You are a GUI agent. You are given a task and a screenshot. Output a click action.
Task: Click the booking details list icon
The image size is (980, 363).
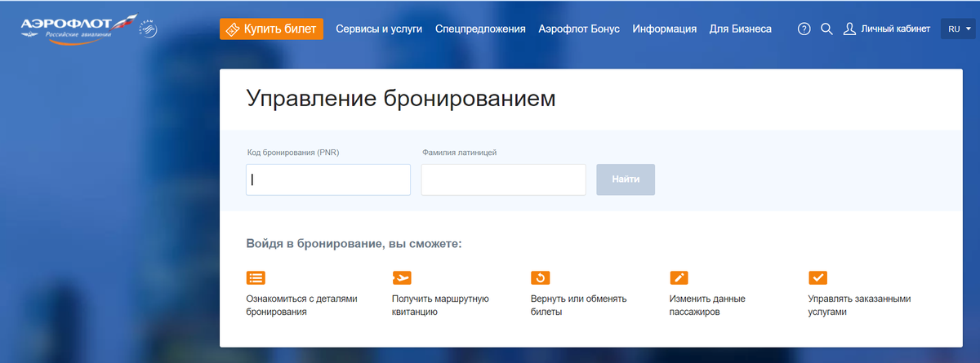[256, 277]
